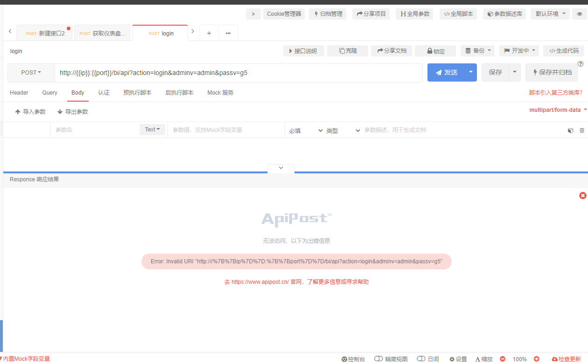588x364 pixels.
Task: Click the 参数名 input field
Action: pyautogui.click(x=95, y=130)
